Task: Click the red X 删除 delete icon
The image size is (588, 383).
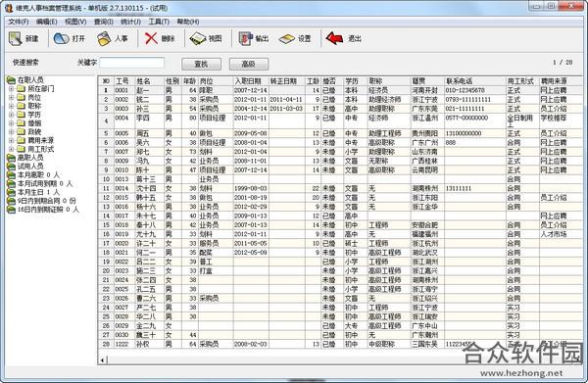Action: click(x=151, y=38)
